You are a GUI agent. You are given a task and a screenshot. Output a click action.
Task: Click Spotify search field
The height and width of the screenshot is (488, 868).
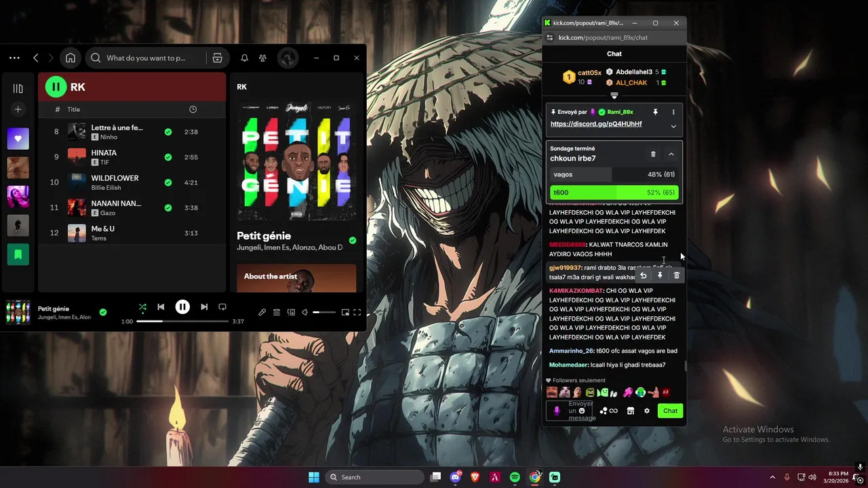145,58
